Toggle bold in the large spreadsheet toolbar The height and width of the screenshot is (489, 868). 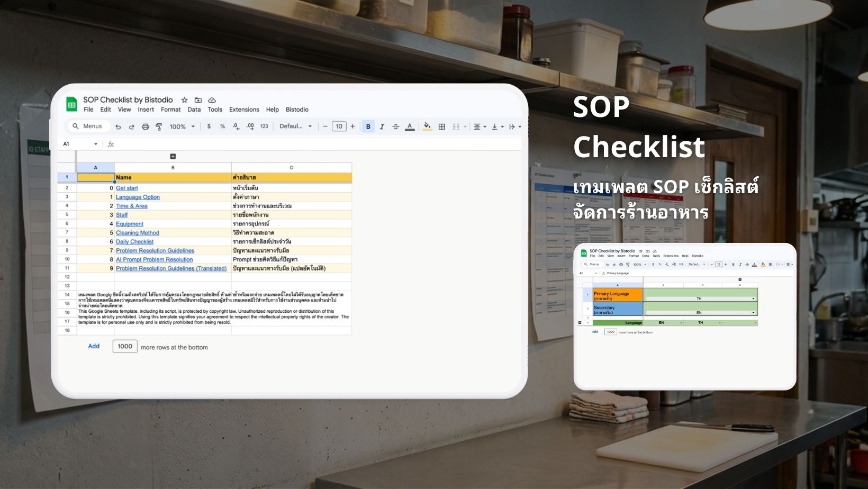[x=368, y=126]
